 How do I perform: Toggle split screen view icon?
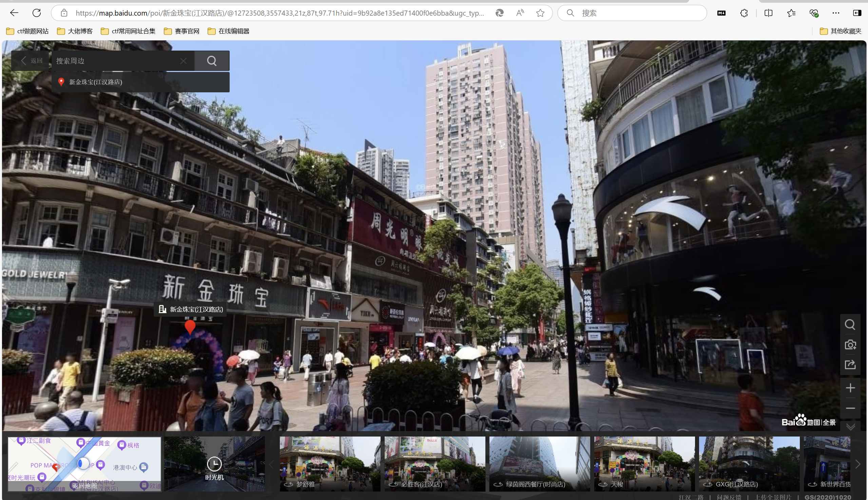coord(769,13)
